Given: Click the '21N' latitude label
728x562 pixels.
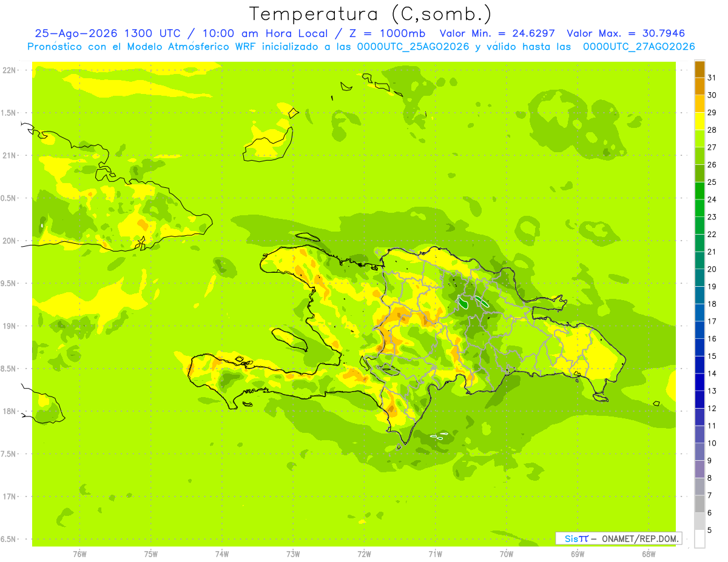Looking at the screenshot, I should pyautogui.click(x=10, y=156).
